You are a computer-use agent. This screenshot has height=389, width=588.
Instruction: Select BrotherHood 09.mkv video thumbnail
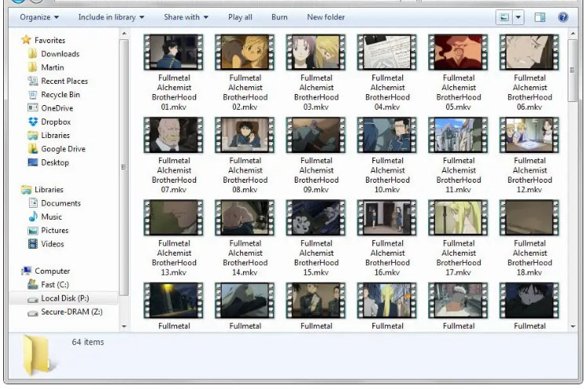click(x=316, y=135)
